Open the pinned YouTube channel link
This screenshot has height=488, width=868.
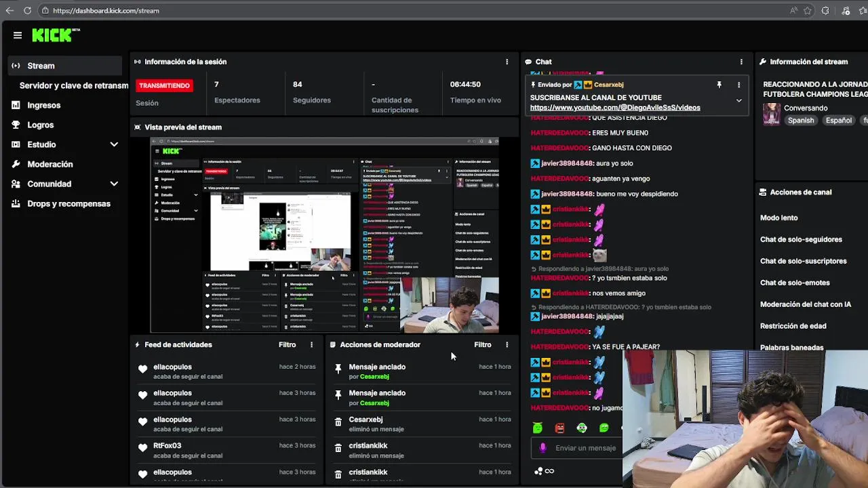(x=615, y=107)
